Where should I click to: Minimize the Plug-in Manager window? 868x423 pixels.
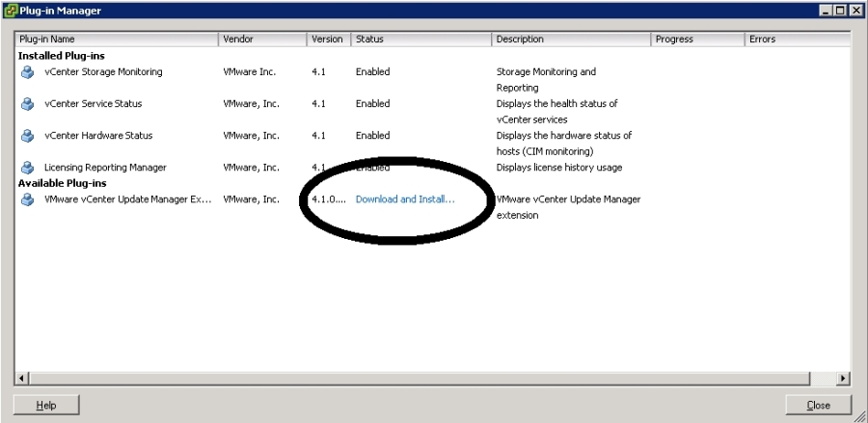[826, 11]
